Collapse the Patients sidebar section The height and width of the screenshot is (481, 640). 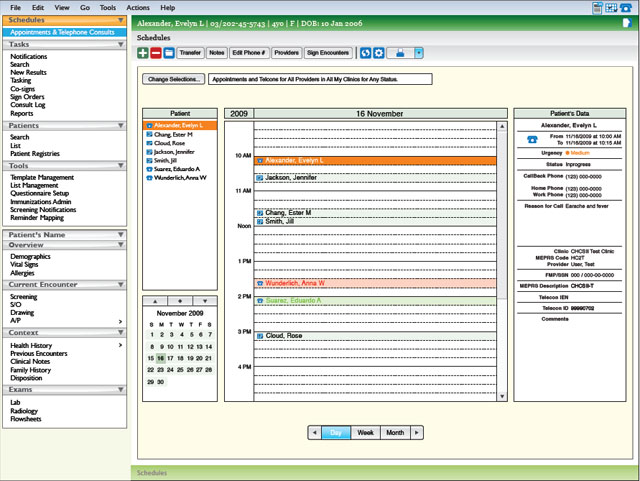tap(121, 125)
